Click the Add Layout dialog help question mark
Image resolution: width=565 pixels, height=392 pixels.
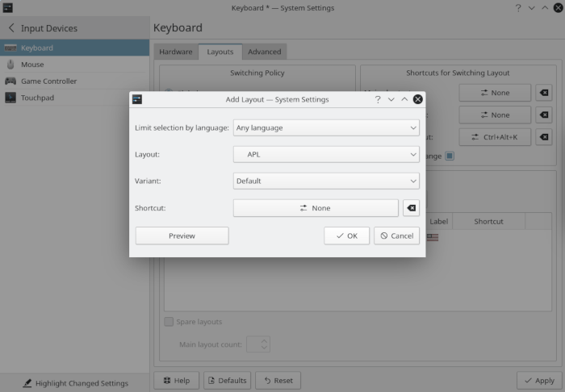point(378,99)
